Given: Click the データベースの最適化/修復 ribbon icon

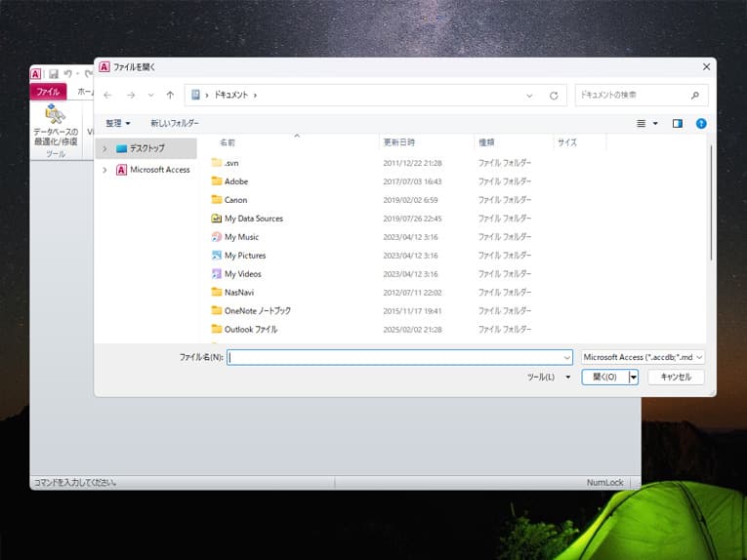Looking at the screenshot, I should click(55, 115).
